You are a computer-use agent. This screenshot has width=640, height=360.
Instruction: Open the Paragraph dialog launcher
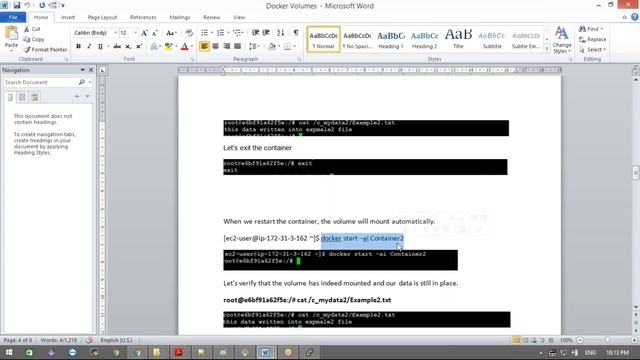pyautogui.click(x=299, y=60)
